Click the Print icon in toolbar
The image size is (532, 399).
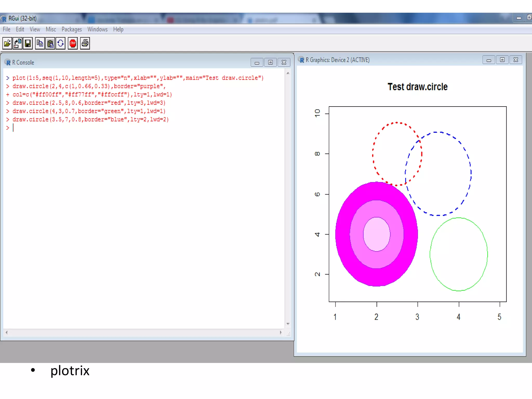click(x=85, y=43)
